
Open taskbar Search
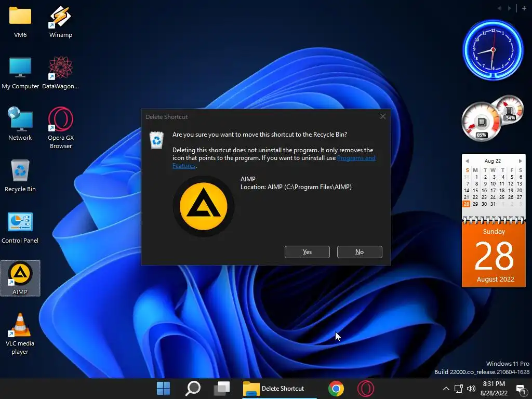[193, 389]
